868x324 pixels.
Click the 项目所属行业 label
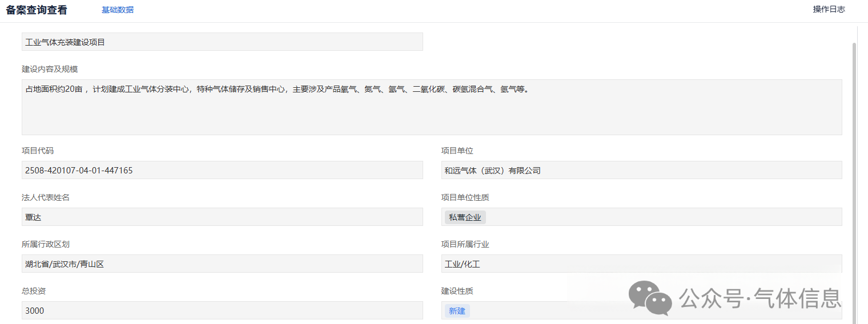point(465,244)
